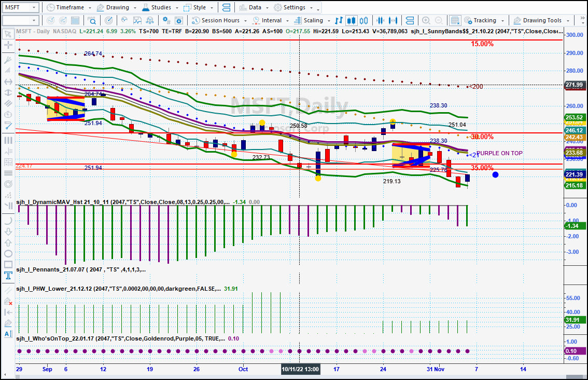The image size is (588, 380).
Task: Click the window with gear icon
Action: [x=179, y=20]
